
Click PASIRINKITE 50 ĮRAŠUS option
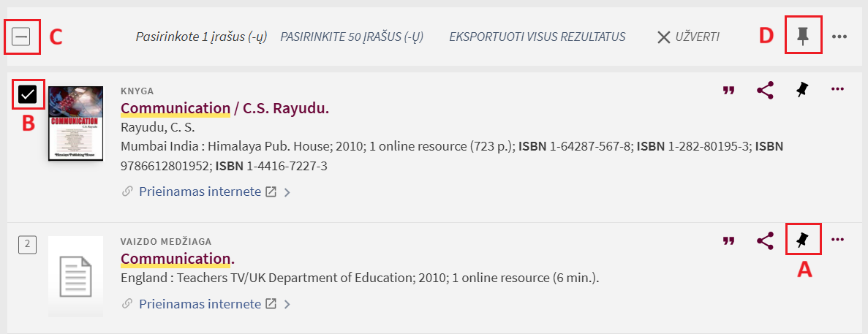point(352,37)
